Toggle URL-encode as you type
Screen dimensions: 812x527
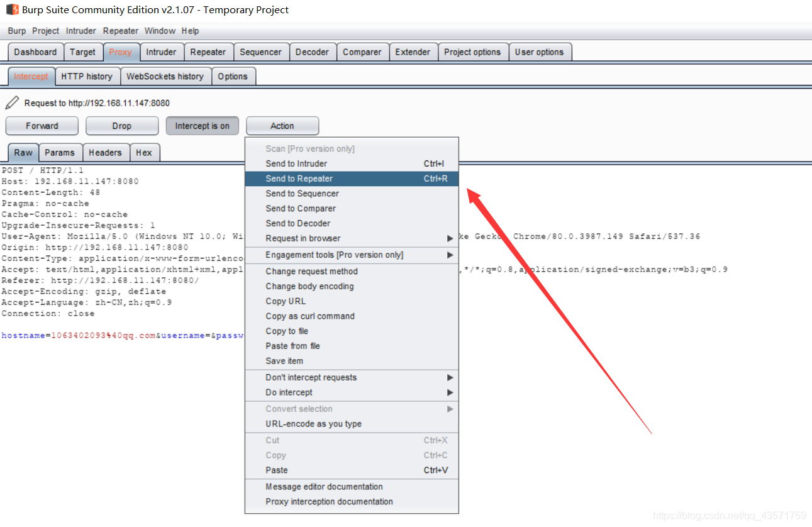[x=352, y=424]
